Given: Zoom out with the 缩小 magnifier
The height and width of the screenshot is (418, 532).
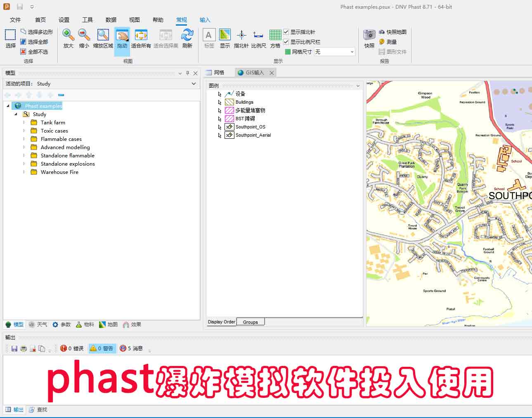Looking at the screenshot, I should [84, 38].
